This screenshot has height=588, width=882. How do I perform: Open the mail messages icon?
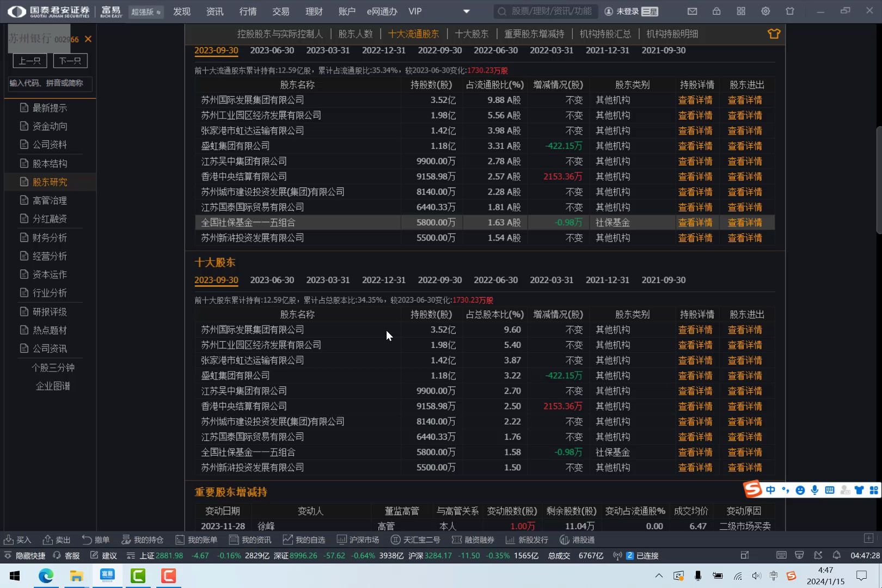coord(692,11)
